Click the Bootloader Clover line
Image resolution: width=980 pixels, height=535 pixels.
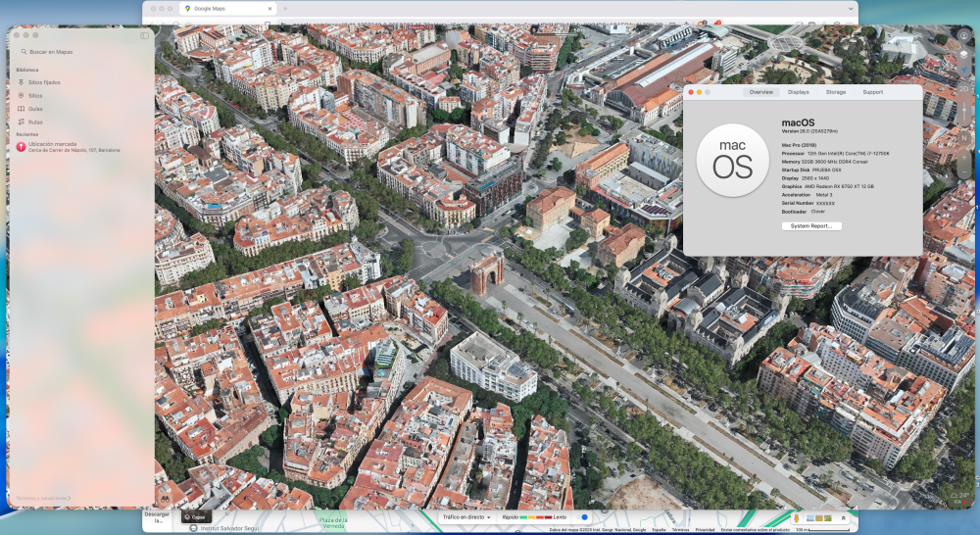(x=804, y=212)
